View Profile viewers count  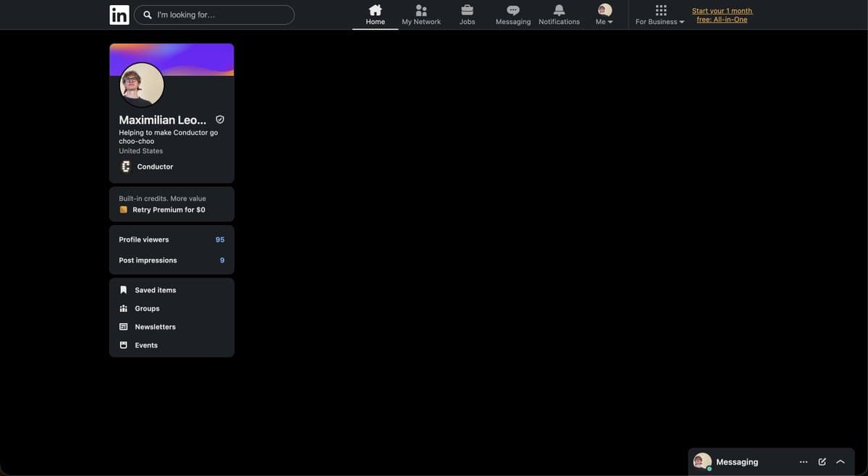point(172,239)
